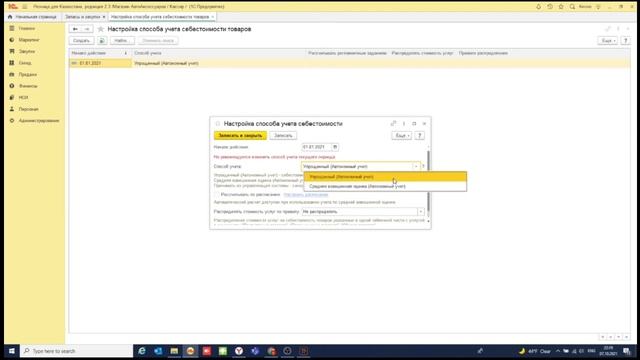Click the Способ учета column header
Image resolution: width=640 pixels, height=360 pixels.
point(219,53)
